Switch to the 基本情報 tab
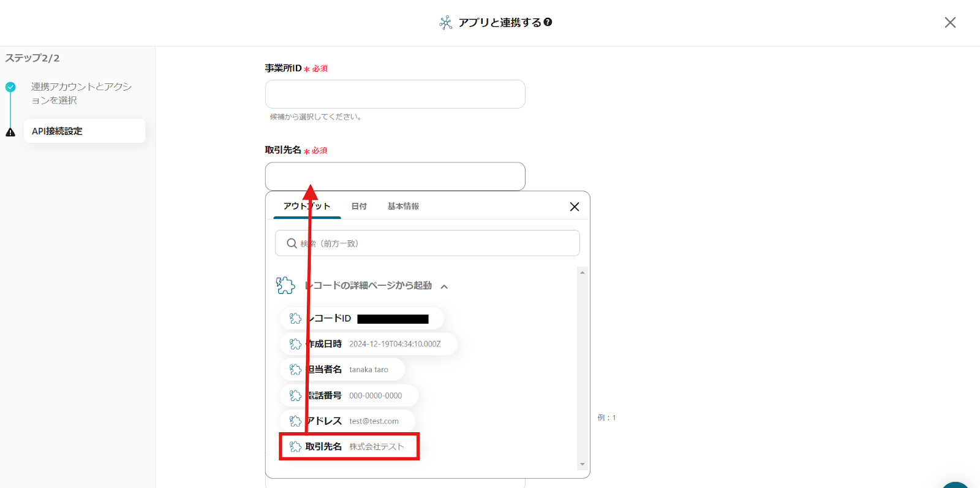The width and height of the screenshot is (980, 488). (x=403, y=207)
